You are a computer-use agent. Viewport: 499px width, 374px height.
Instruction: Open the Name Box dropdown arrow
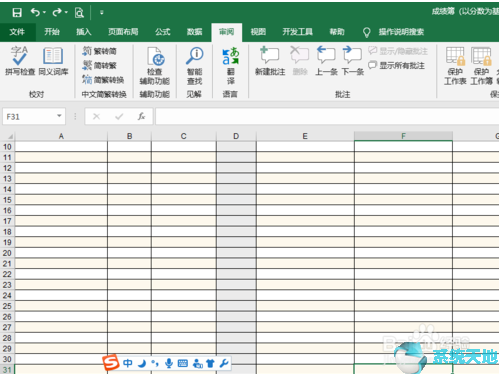pyautogui.click(x=59, y=116)
